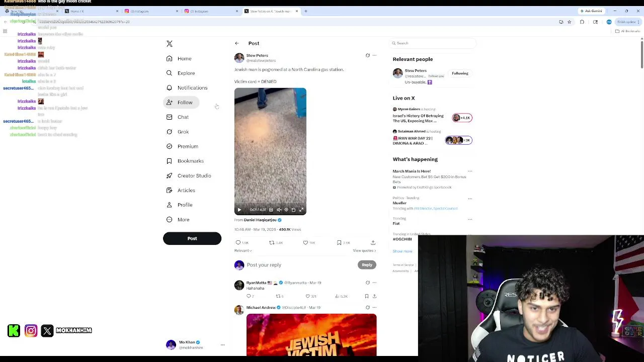The image size is (644, 362).
Task: Click the gray Reply button
Action: (367, 265)
